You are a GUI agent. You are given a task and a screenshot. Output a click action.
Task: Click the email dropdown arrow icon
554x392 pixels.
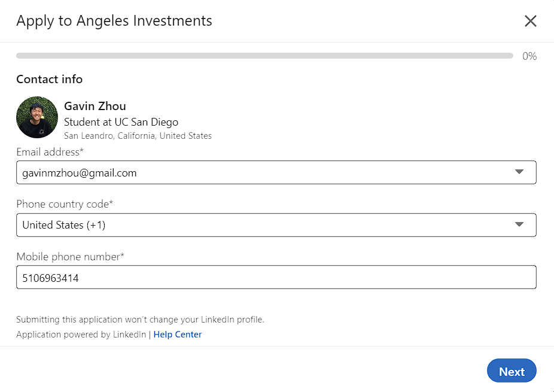(519, 172)
